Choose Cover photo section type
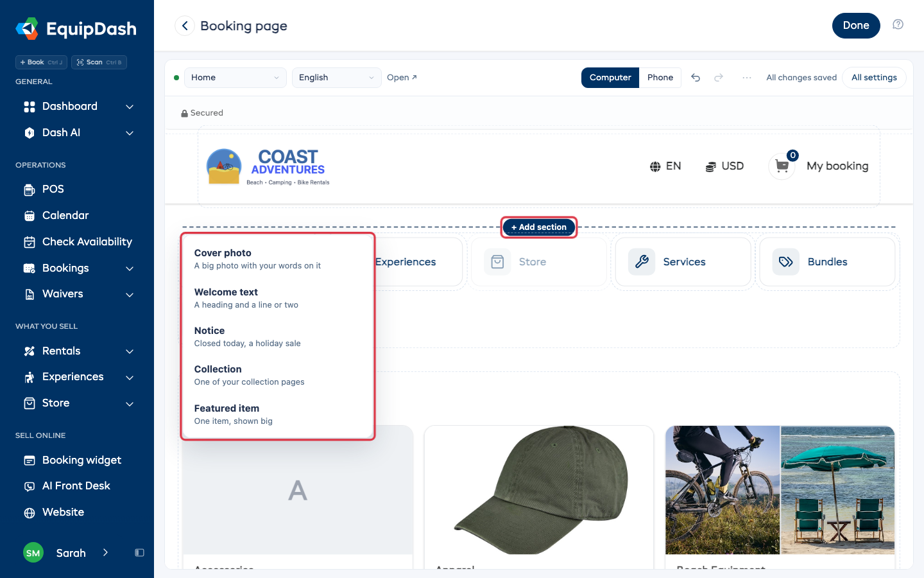The width and height of the screenshot is (924, 578). point(278,259)
